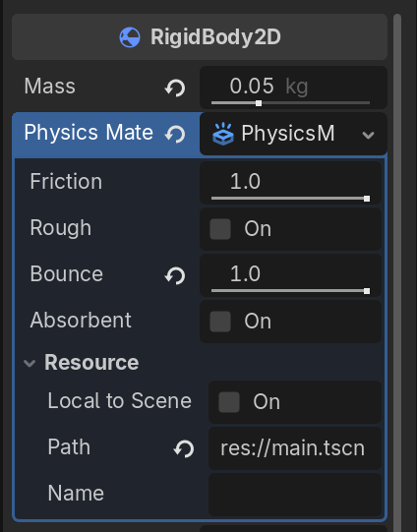The height and width of the screenshot is (532, 417).
Task: Click the PhysicsMaterial resource icon
Action: coord(223,134)
